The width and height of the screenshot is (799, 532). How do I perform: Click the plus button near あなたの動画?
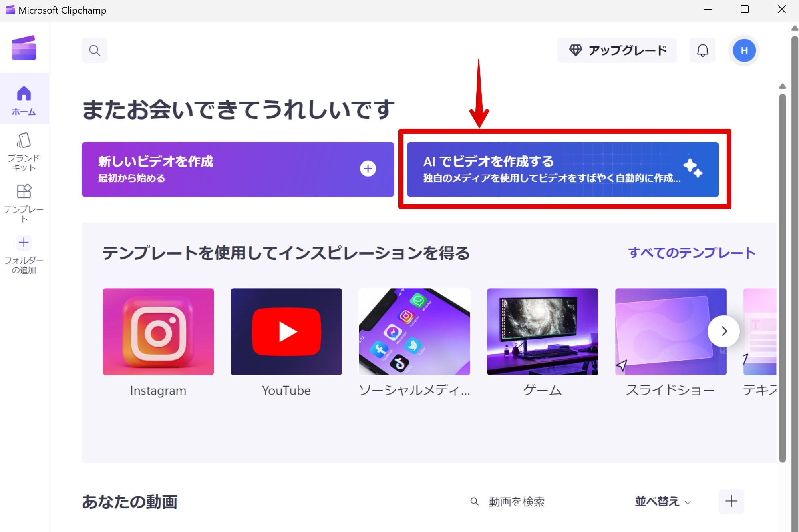click(x=732, y=502)
